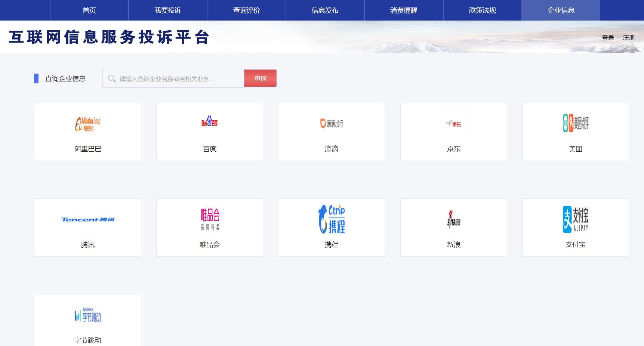Viewport: 644px width, 346px height.
Task: Open the 政策法规 navigation tab
Action: click(x=483, y=10)
